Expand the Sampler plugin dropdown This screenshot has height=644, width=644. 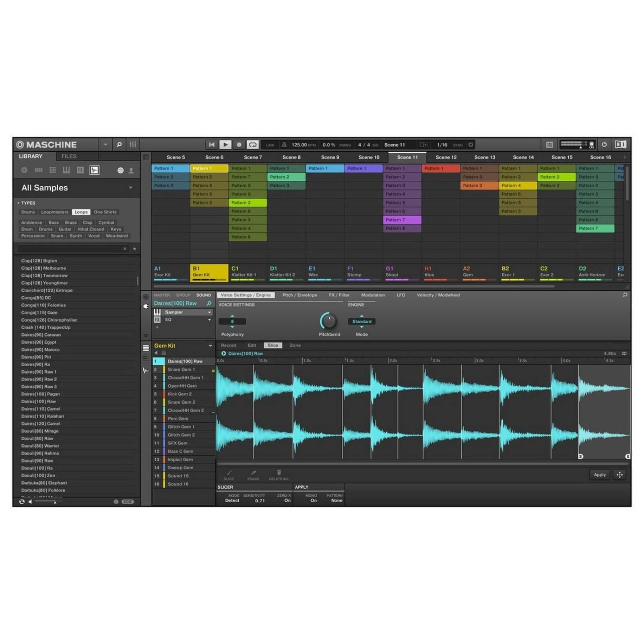tap(209, 312)
